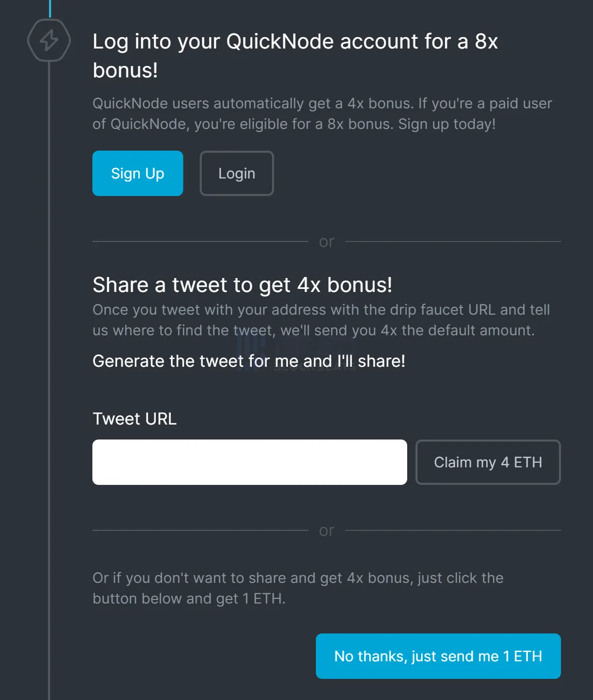This screenshot has height=700, width=593.
Task: Open the Login button
Action: pyautogui.click(x=236, y=173)
